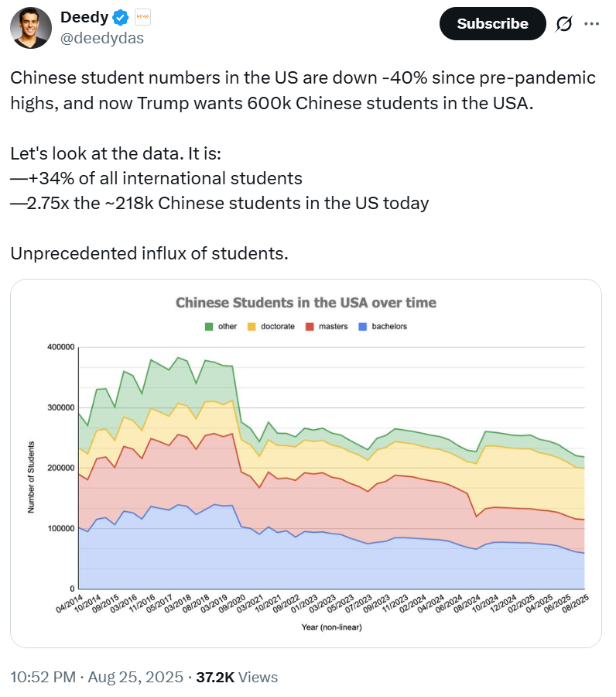Click the Deedy display name

84,17
